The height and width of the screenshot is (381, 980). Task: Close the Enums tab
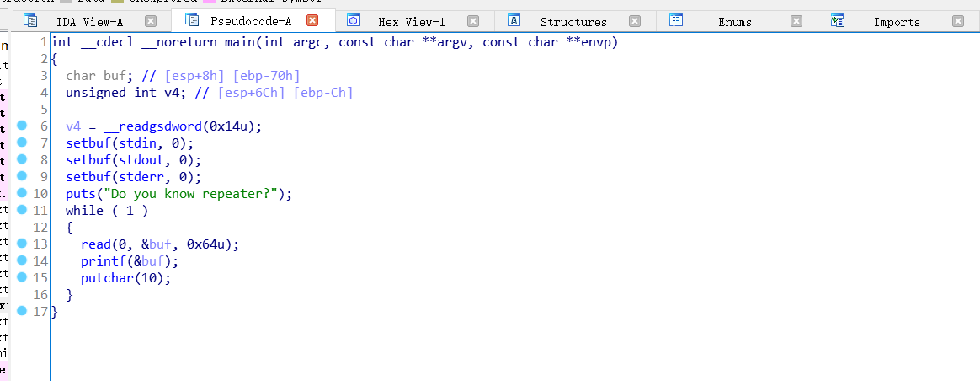coord(796,21)
